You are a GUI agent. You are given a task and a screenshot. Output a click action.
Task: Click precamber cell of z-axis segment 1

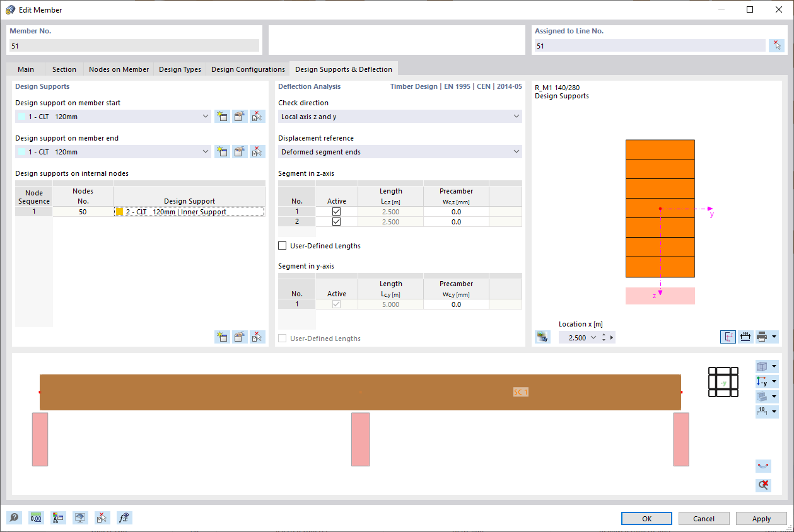coord(456,212)
